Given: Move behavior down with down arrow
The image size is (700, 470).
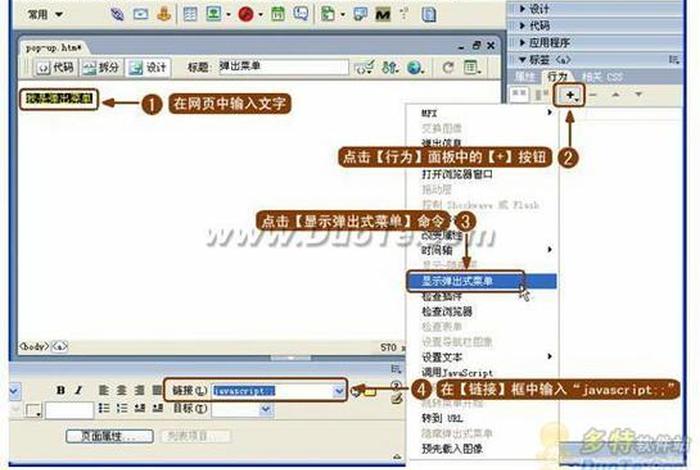Looking at the screenshot, I should (x=639, y=95).
